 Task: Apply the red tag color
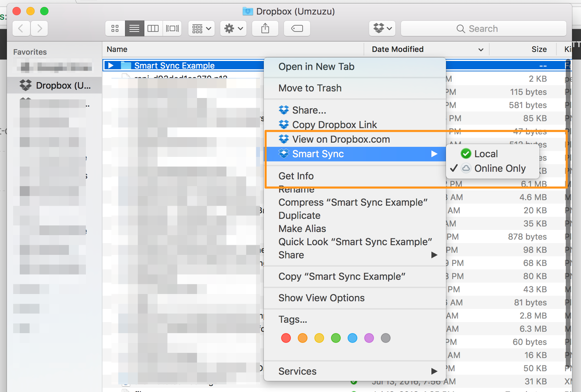pyautogui.click(x=286, y=338)
